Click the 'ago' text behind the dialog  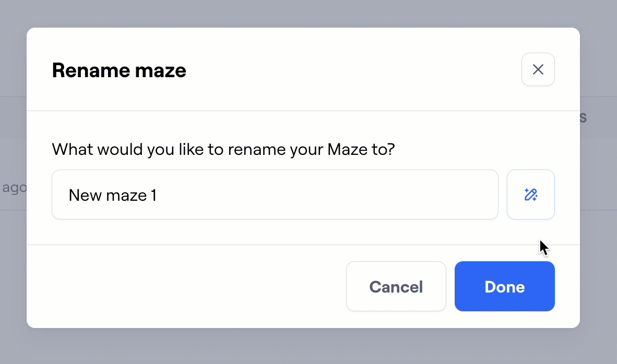[x=14, y=188]
